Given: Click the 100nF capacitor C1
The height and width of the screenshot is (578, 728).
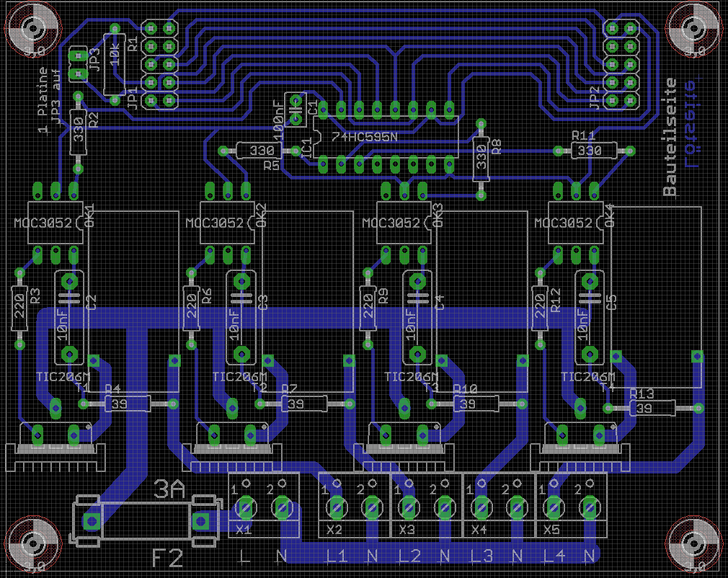Looking at the screenshot, I should (x=296, y=110).
